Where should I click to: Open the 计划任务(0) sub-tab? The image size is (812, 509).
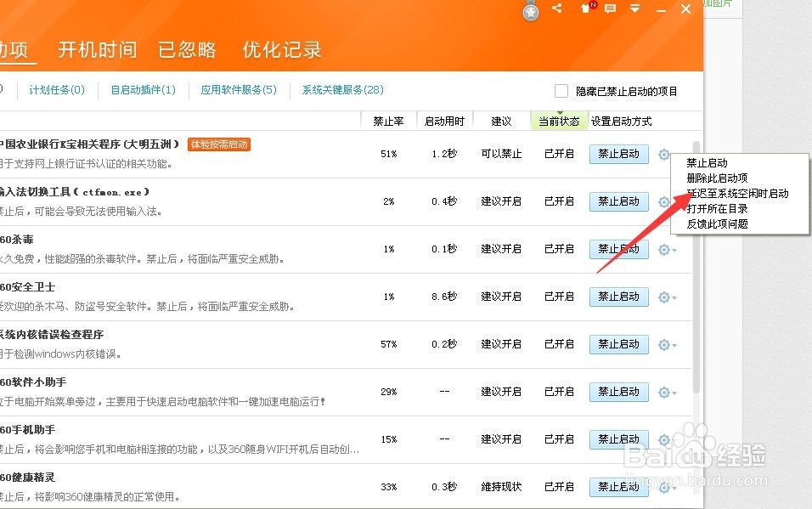[57, 90]
